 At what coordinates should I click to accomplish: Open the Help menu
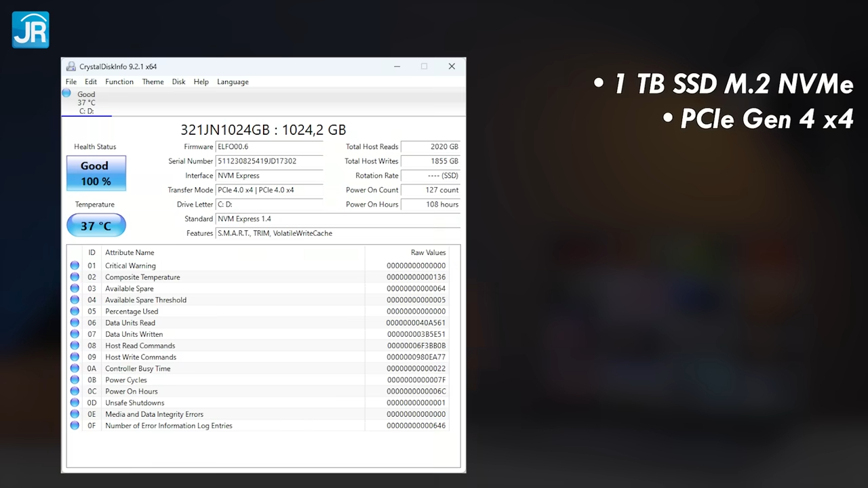point(201,81)
